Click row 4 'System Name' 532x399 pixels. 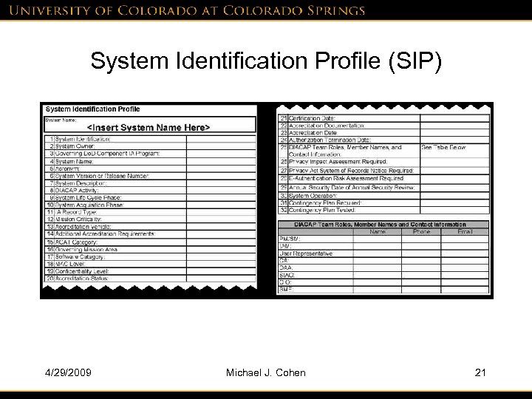click(150, 162)
